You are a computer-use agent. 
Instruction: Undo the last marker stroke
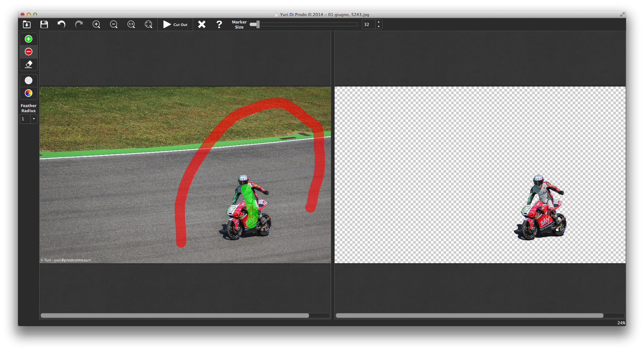[x=61, y=24]
